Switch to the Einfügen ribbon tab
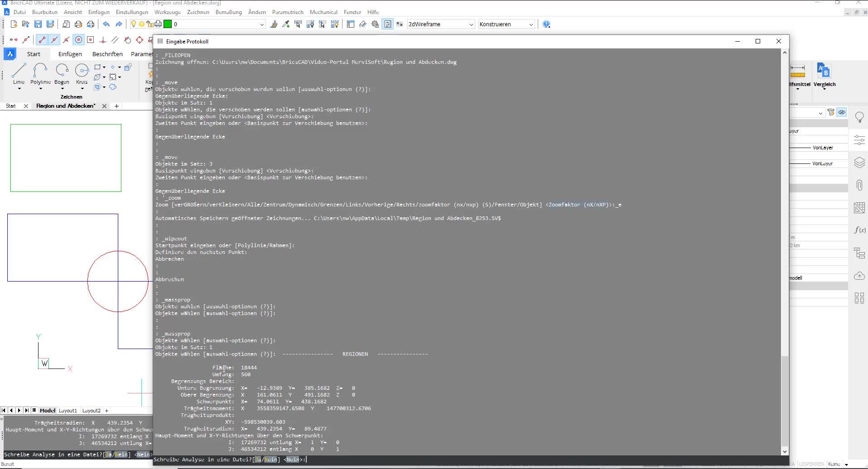This screenshot has height=469, width=868. (x=70, y=54)
